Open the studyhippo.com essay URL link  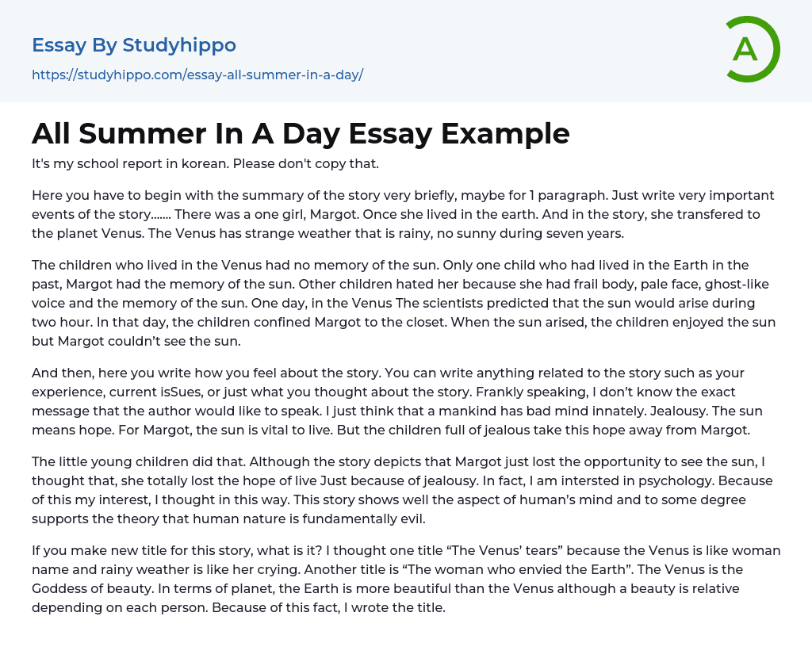197,75
